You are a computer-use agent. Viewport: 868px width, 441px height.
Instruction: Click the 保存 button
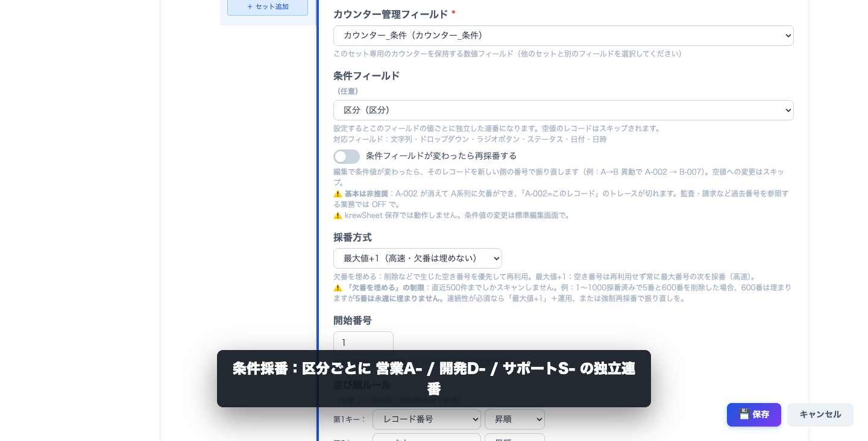click(753, 414)
